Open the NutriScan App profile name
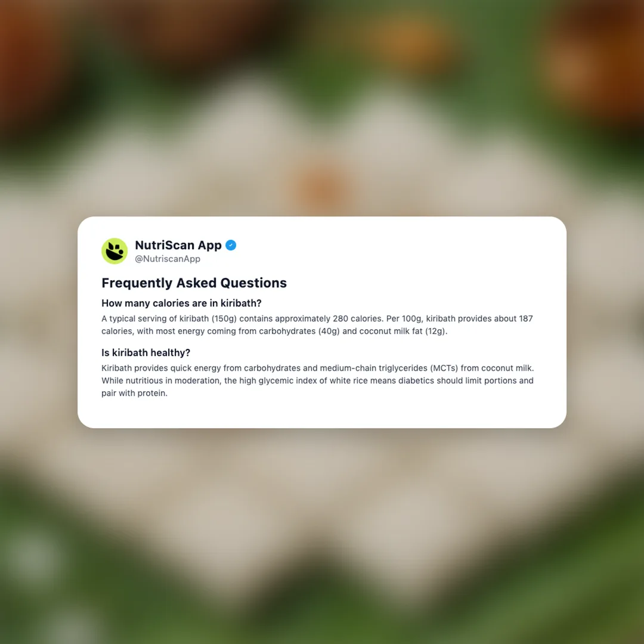 point(178,245)
